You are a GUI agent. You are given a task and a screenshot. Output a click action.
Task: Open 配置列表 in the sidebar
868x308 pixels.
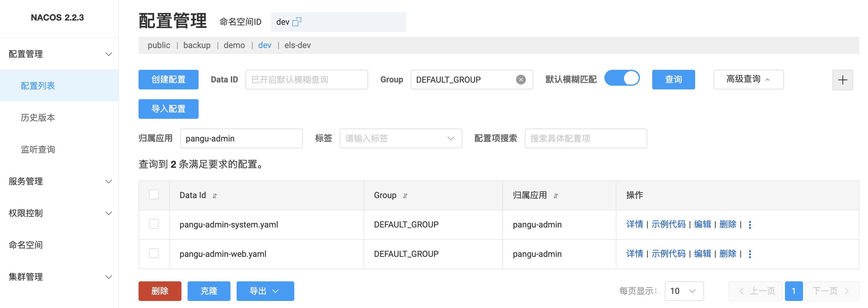point(59,85)
